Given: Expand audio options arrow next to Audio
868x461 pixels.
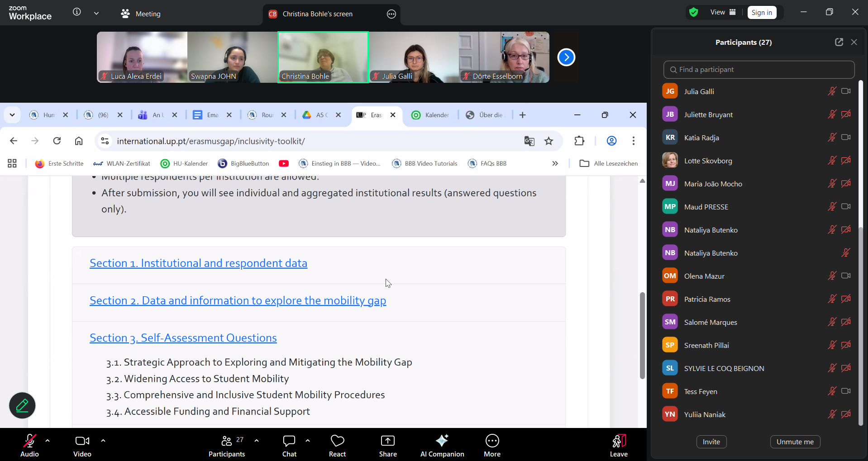Looking at the screenshot, I should (48, 440).
